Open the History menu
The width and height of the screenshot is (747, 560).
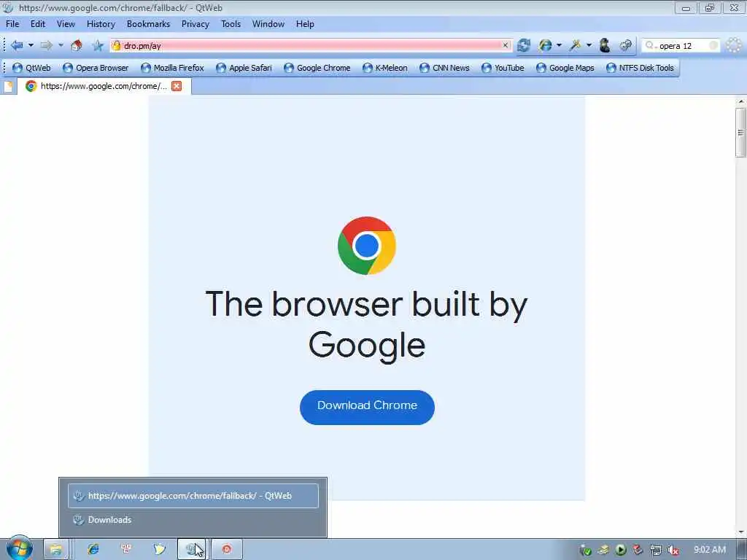tap(101, 24)
